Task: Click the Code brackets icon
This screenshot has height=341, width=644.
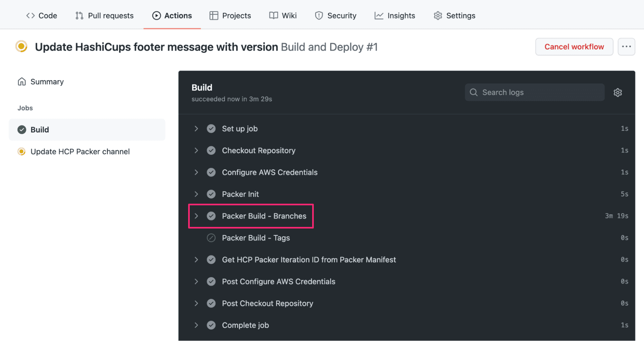Action: pyautogui.click(x=31, y=15)
